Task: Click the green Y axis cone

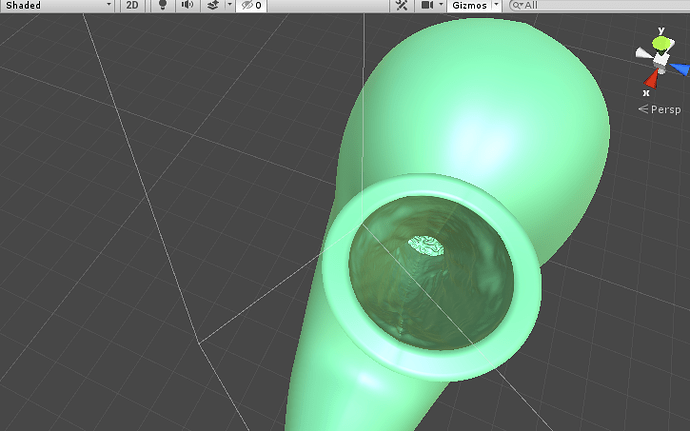Action: tap(661, 44)
